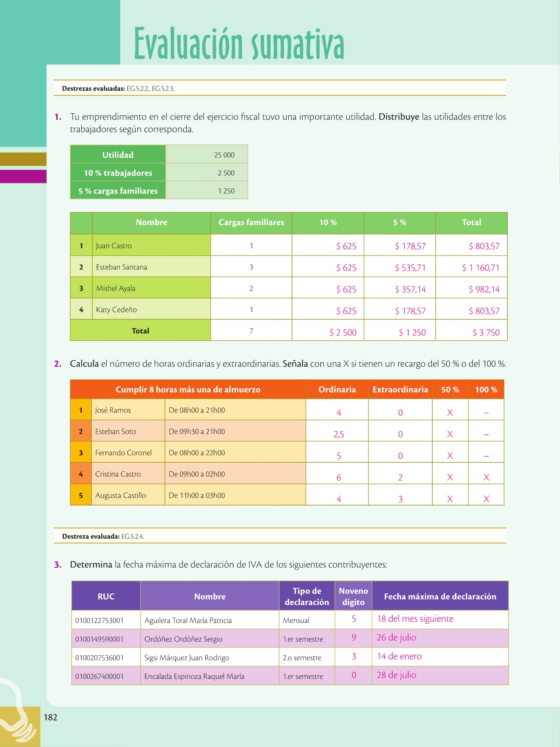
Task: Select the 100 % X mark for Cristina Castro
Action: (x=486, y=477)
